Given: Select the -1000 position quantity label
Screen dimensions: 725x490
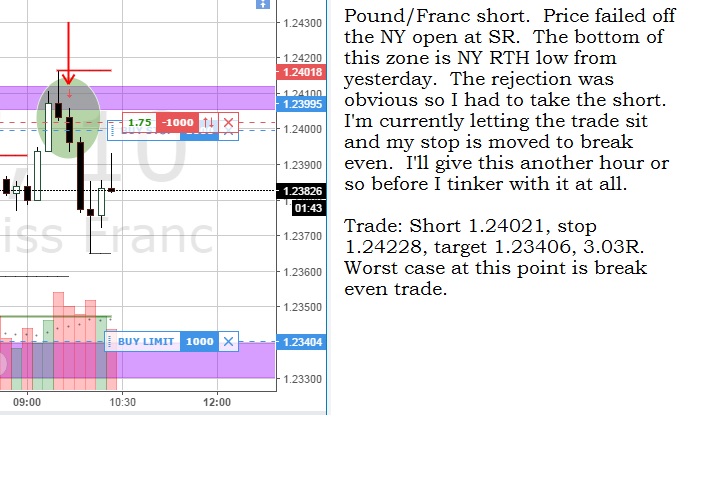Looking at the screenshot, I should (178, 122).
